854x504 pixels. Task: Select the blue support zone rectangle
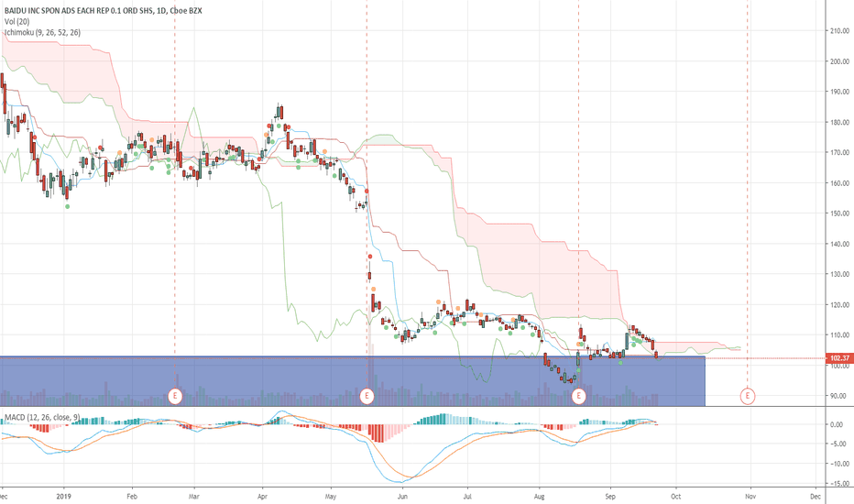click(x=353, y=381)
